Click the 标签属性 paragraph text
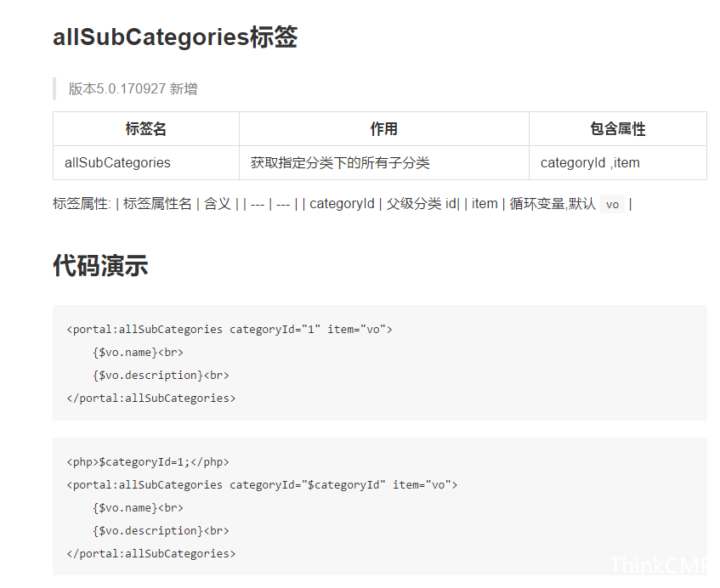The image size is (720, 588). click(342, 204)
